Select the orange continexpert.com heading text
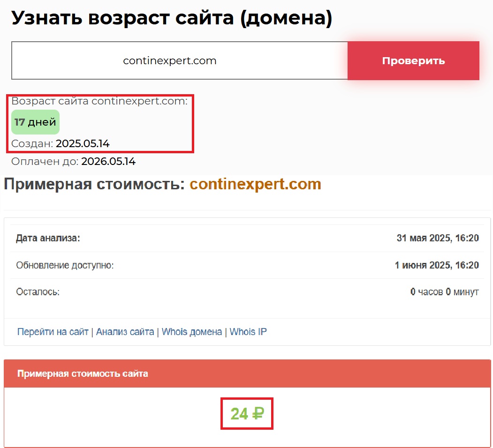The image size is (493, 448). [255, 184]
